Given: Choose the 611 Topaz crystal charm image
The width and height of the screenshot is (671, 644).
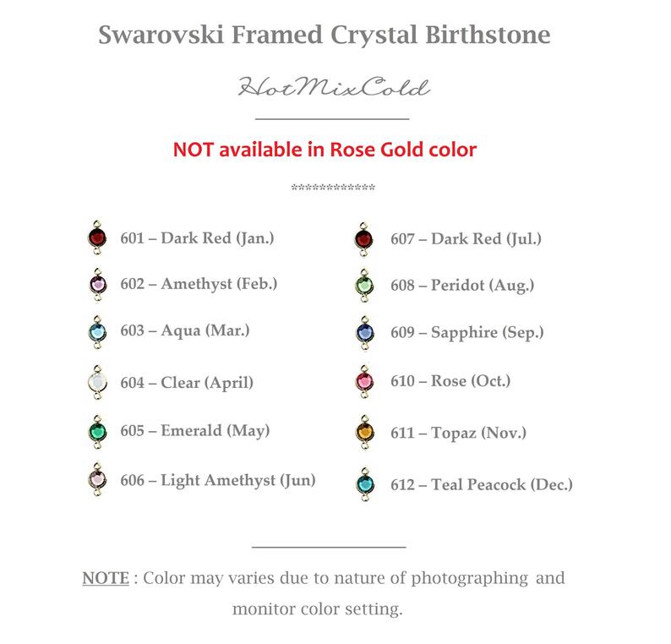Looking at the screenshot, I should pyautogui.click(x=363, y=432).
